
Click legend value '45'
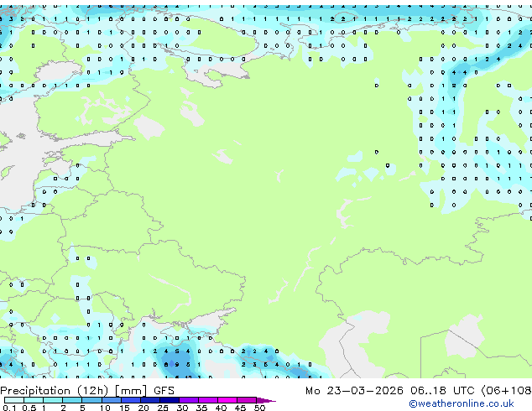240,408
